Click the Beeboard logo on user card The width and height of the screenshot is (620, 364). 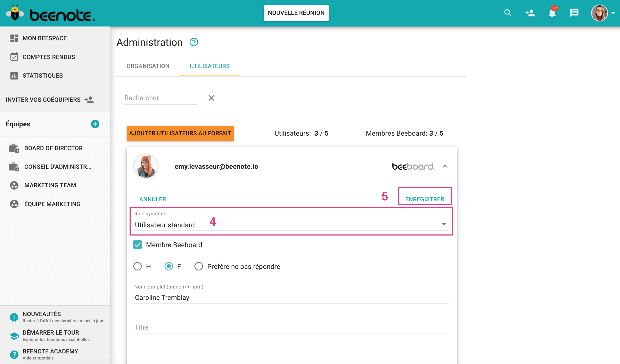click(413, 166)
